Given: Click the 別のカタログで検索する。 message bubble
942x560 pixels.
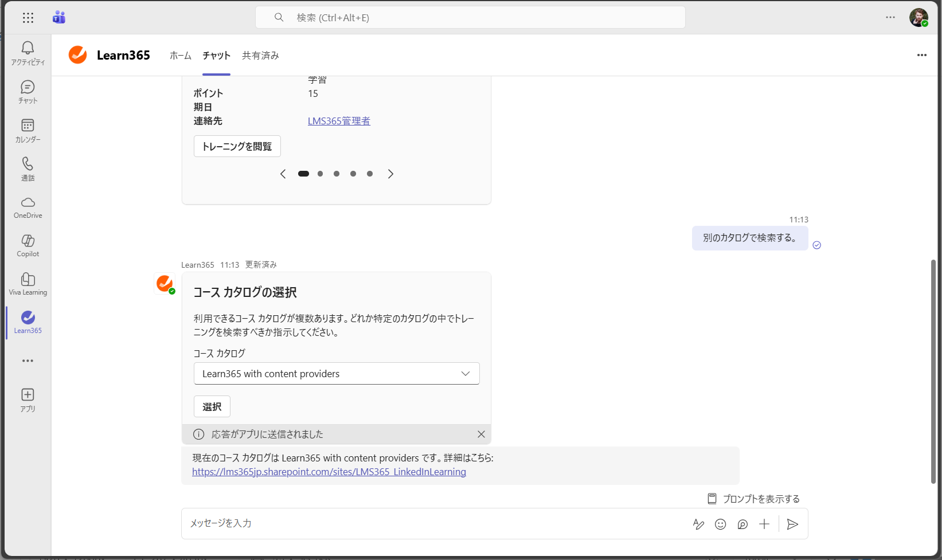Looking at the screenshot, I should (x=750, y=238).
